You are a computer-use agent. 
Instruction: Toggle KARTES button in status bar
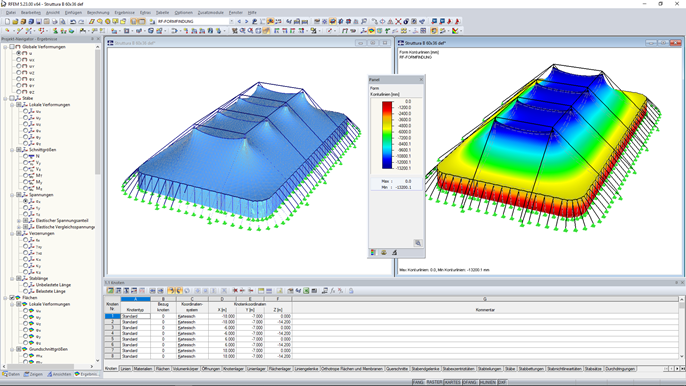coord(452,382)
